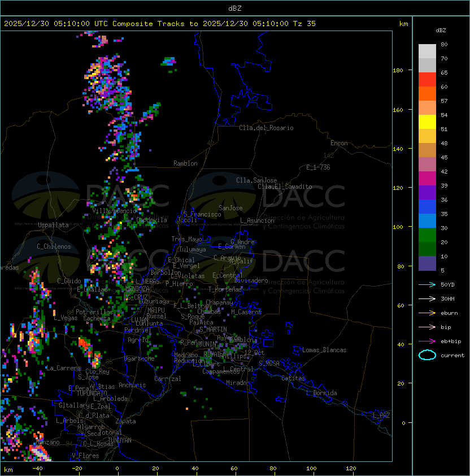Click the 'TUNUYAN' map label
This screenshot has height=476, width=470.
(x=120, y=440)
